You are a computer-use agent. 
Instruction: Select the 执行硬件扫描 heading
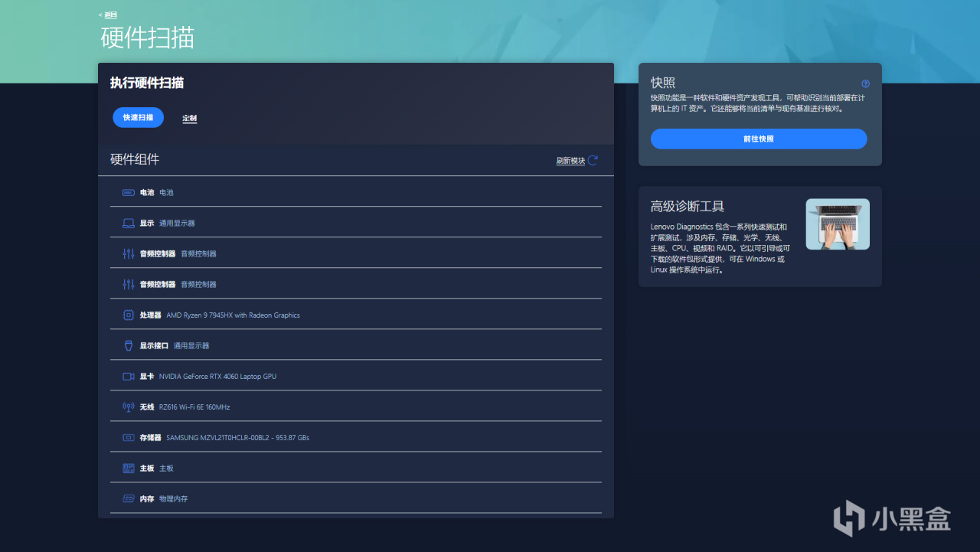147,83
